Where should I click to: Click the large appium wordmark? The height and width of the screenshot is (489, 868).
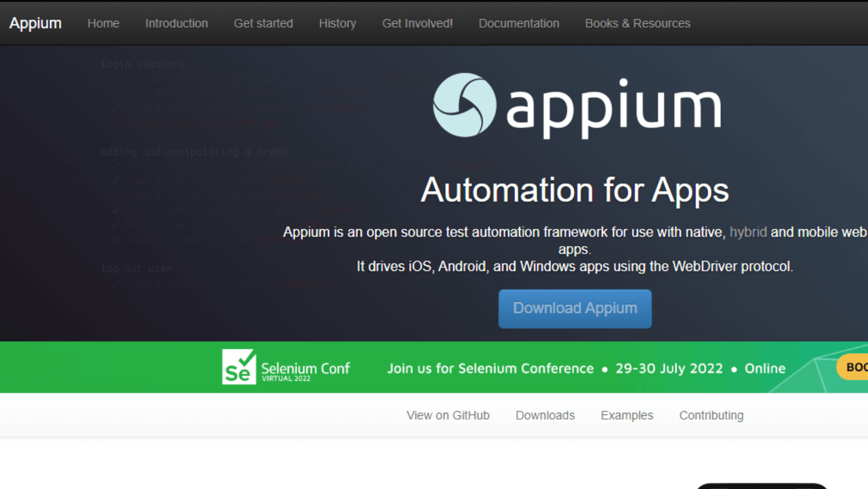pyautogui.click(x=614, y=108)
